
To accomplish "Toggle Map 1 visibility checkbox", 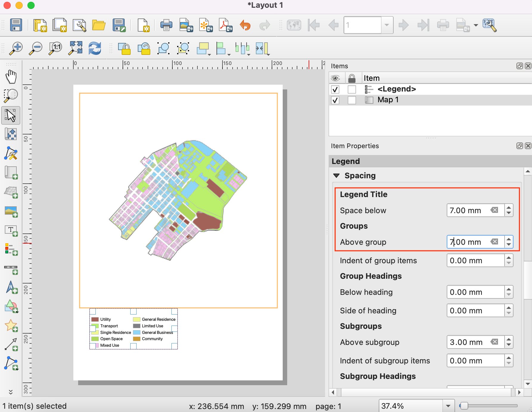I will pyautogui.click(x=335, y=100).
